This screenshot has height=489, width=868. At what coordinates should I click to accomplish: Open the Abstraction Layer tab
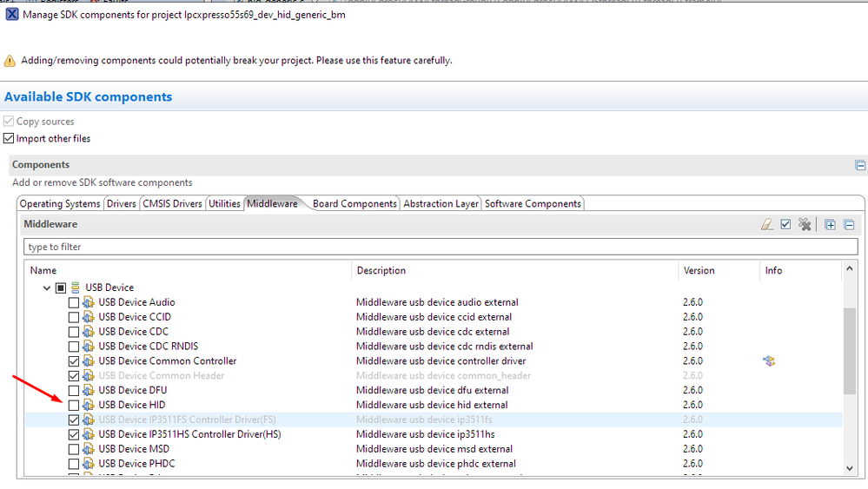click(441, 203)
